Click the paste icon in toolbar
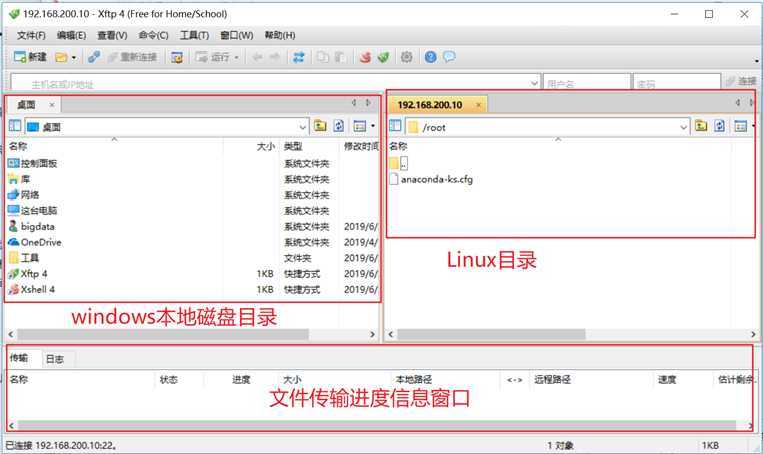The image size is (763, 454). click(340, 57)
